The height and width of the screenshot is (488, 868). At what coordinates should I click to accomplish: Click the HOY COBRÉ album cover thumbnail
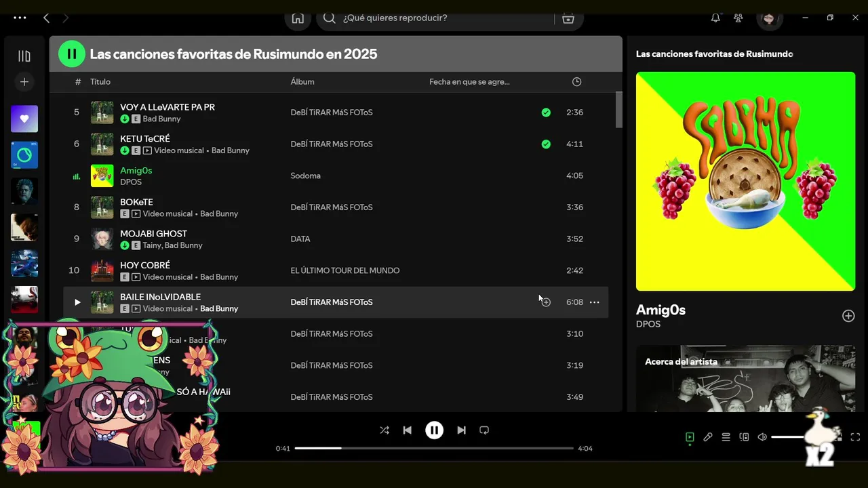(x=102, y=271)
